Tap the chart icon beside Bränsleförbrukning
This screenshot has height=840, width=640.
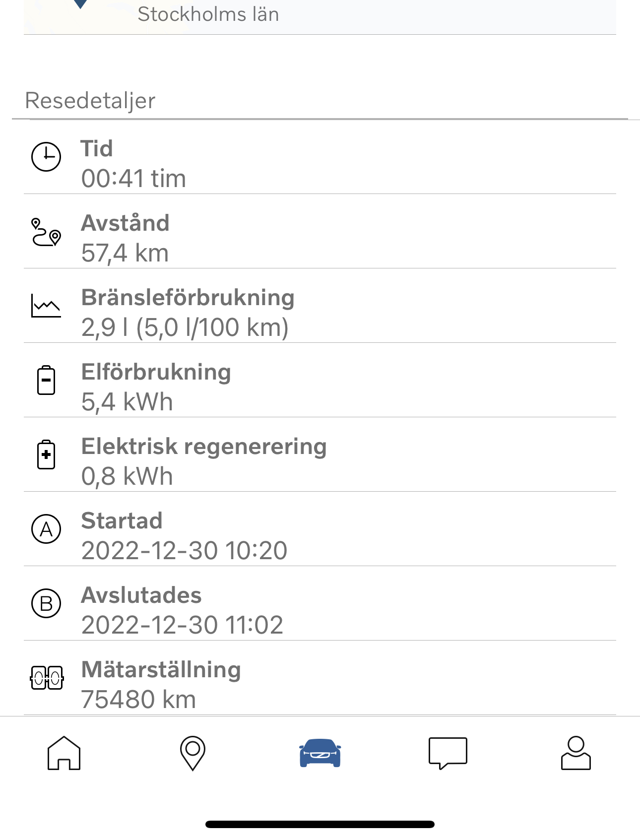[46, 306]
